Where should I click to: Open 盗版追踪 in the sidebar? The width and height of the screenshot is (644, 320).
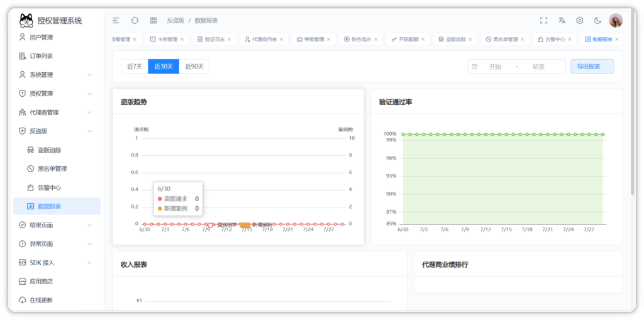[57, 150]
